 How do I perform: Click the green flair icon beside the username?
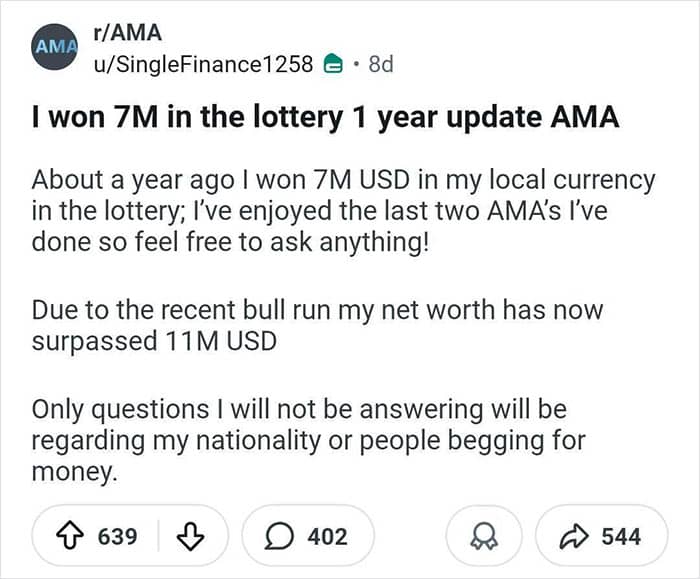pyautogui.click(x=334, y=65)
